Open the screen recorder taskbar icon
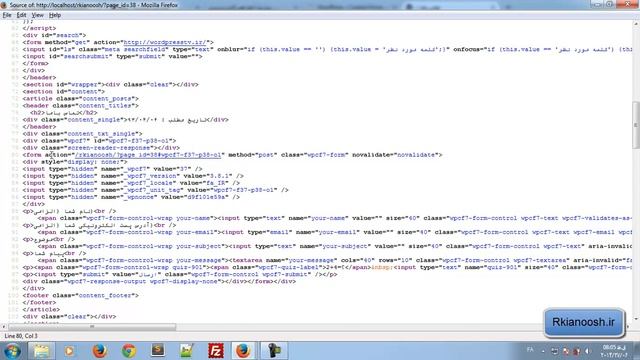 coord(274,351)
